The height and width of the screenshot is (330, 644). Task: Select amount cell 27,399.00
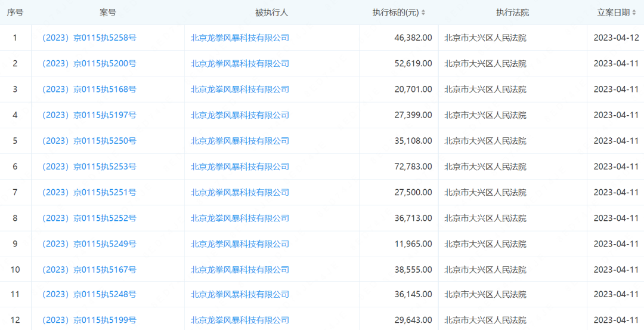413,115
